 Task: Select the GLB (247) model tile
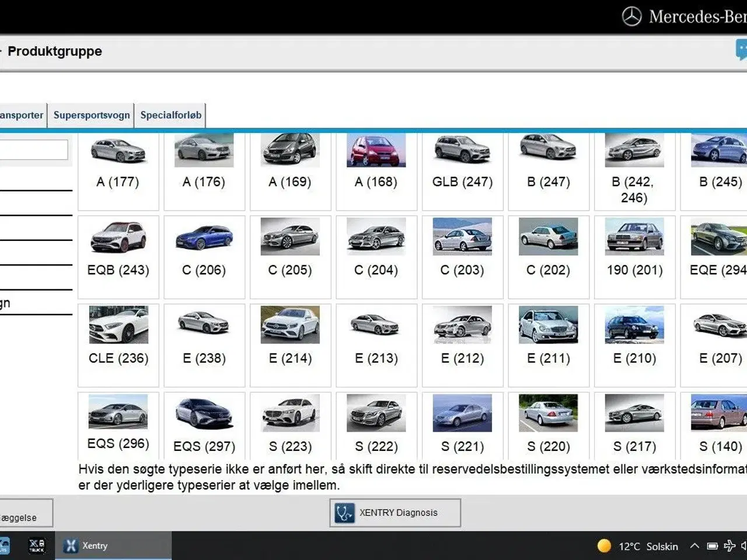(462, 171)
